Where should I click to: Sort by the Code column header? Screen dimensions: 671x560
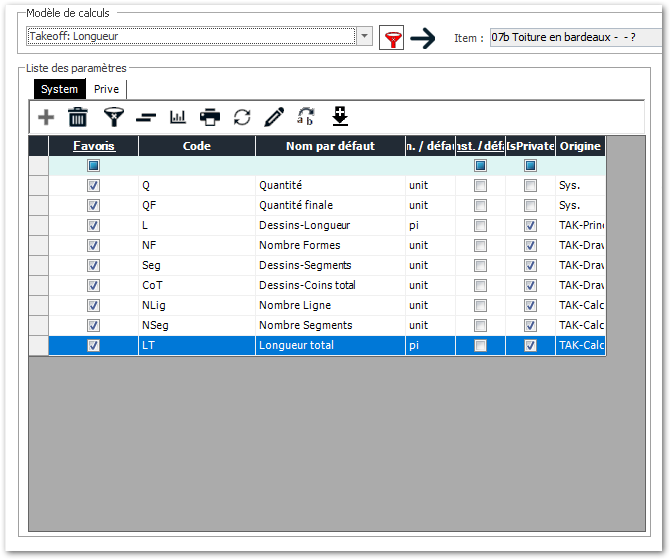[196, 146]
